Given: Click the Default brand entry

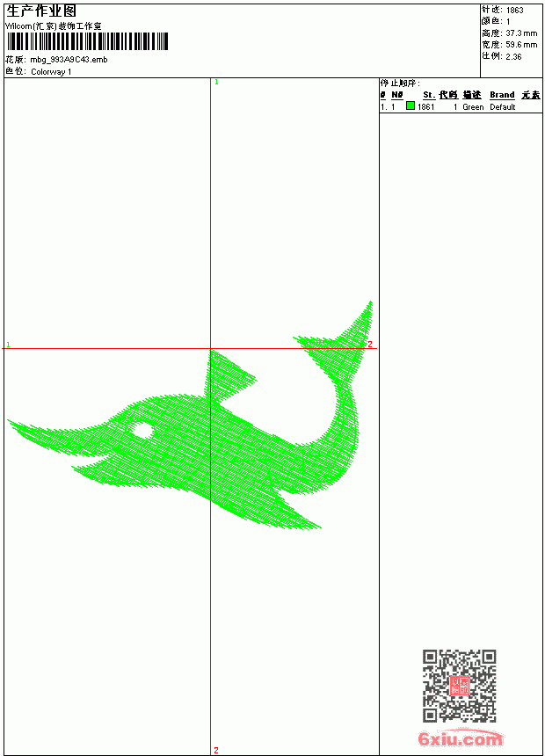Looking at the screenshot, I should click(x=503, y=107).
